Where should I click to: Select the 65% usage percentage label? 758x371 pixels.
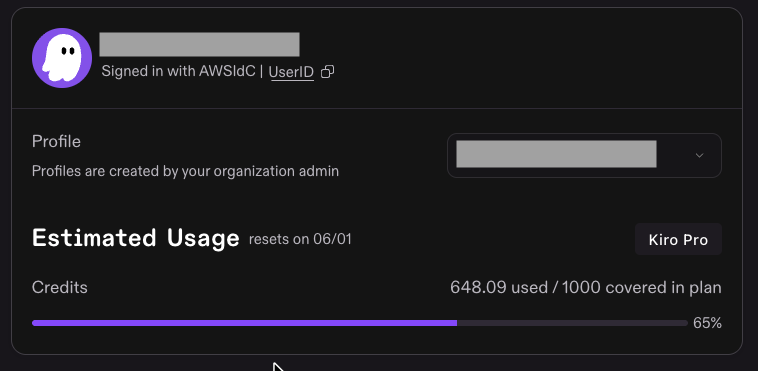[707, 323]
